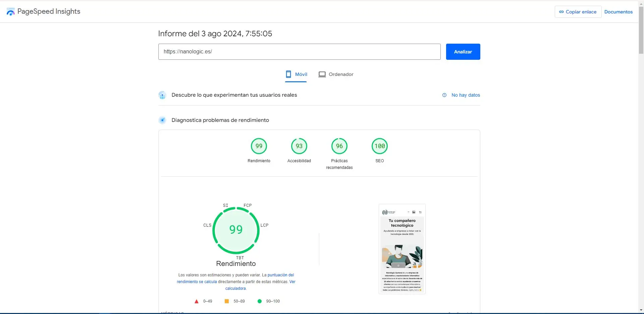The image size is (644, 314).
Task: Click the URL input field with nanologic.es
Action: coord(299,52)
